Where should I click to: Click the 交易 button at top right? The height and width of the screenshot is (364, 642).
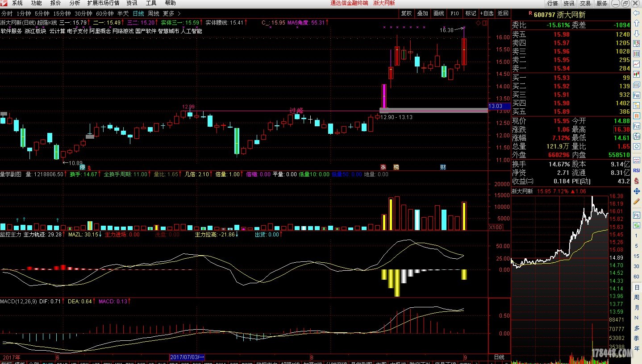tap(585, 3)
